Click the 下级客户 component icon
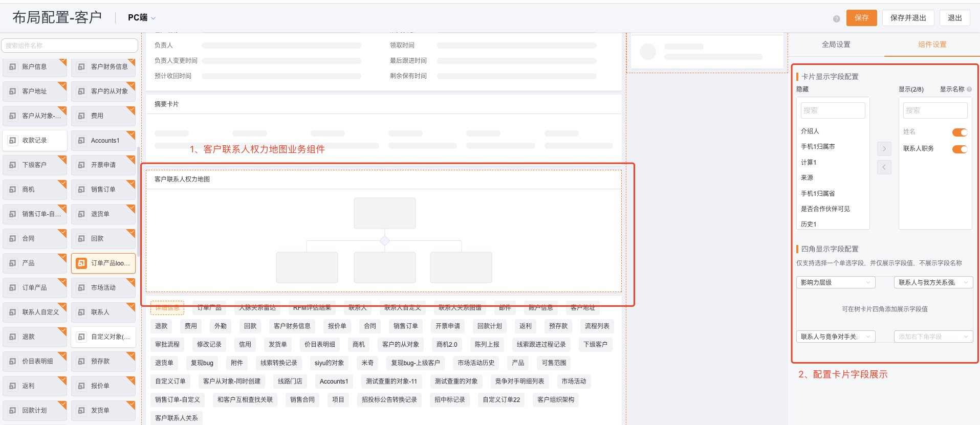980x425 pixels. point(12,165)
